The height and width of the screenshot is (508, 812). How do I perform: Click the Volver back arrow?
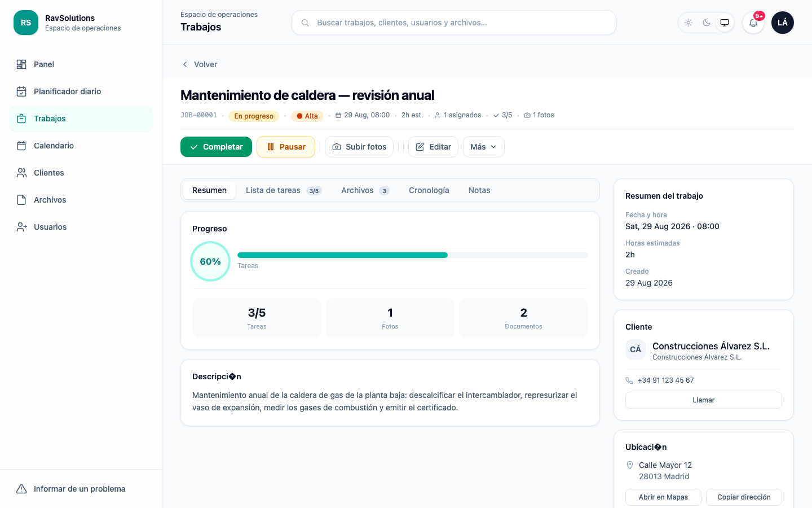tap(185, 64)
